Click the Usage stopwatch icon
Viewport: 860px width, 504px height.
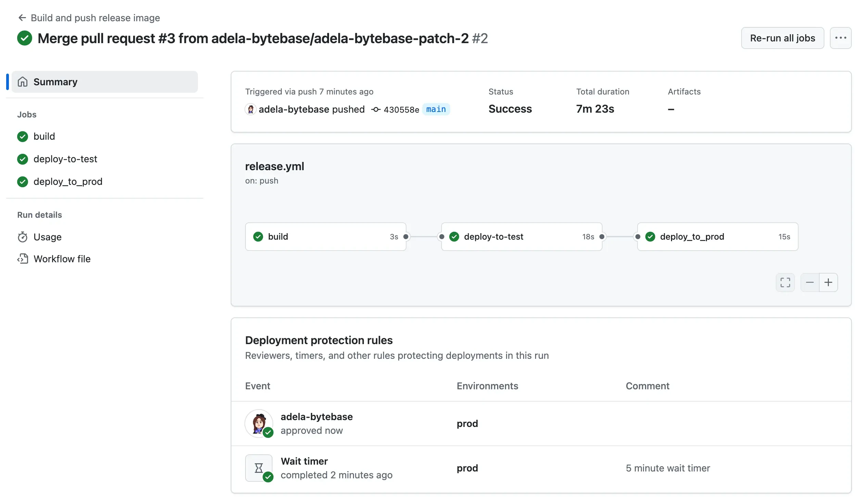[23, 237]
